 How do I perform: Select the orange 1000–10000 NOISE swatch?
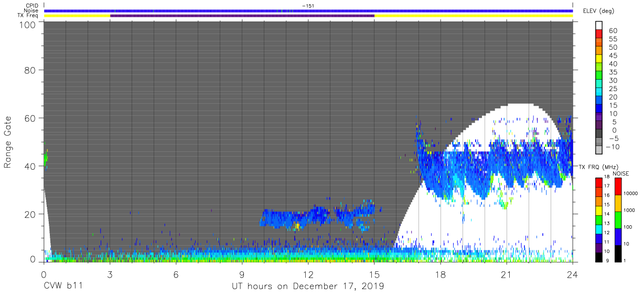(619, 203)
